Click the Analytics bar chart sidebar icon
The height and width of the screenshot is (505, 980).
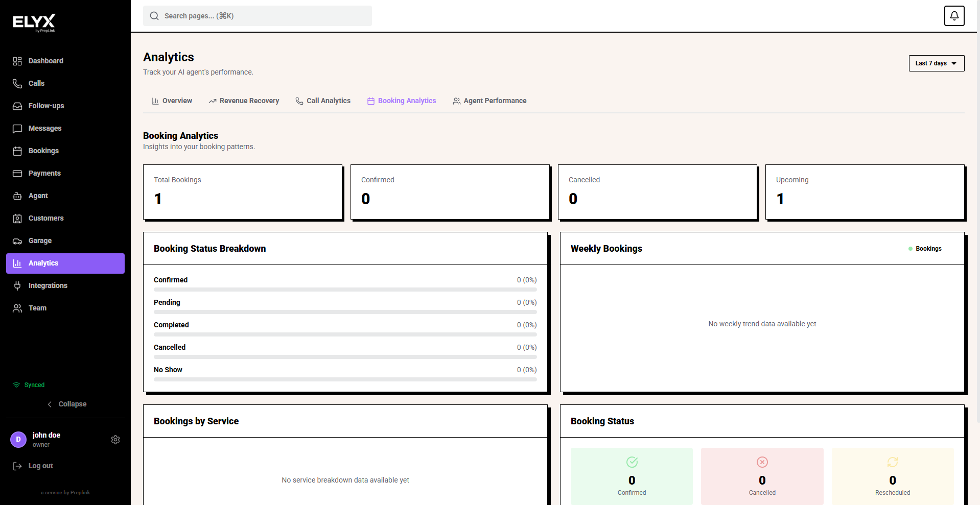[17, 263]
